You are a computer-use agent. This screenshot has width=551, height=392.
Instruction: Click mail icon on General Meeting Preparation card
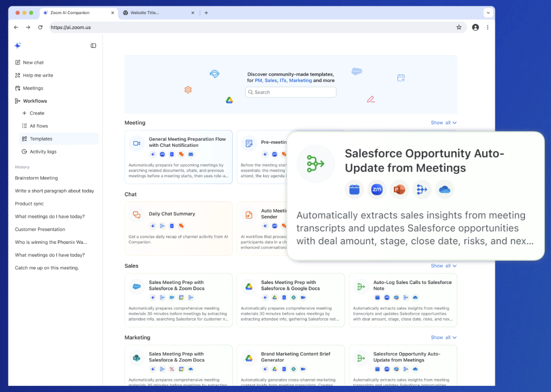[x=191, y=154]
